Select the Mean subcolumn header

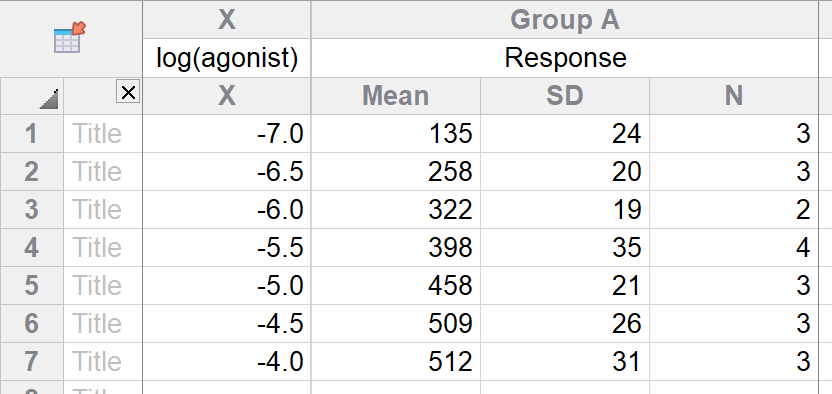click(x=395, y=96)
